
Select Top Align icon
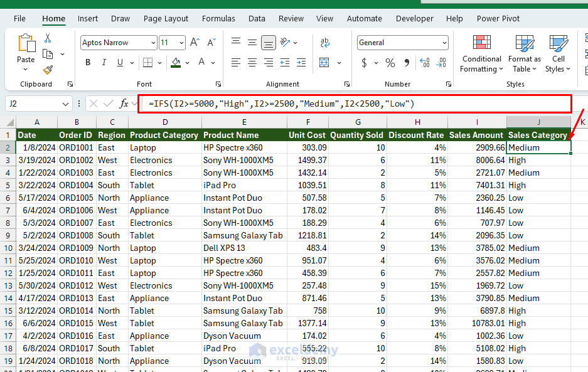tap(236, 43)
